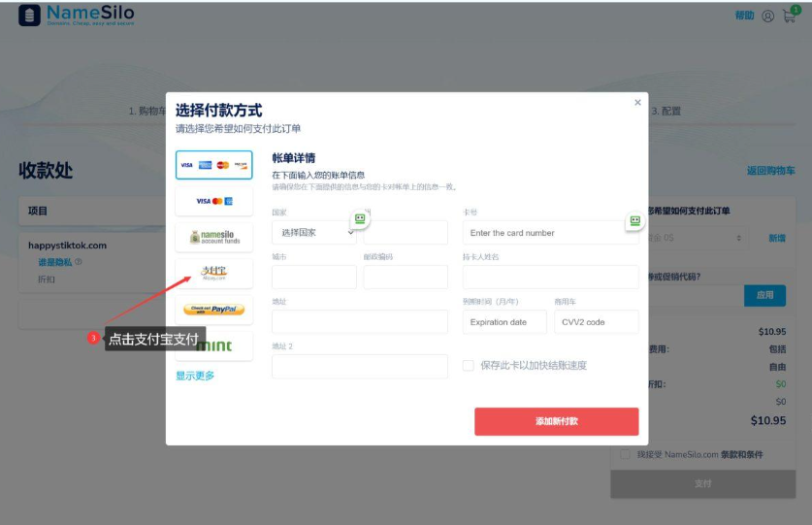The width and height of the screenshot is (812, 525).
Task: Select the second VISA Mastercard payment option
Action: (213, 201)
